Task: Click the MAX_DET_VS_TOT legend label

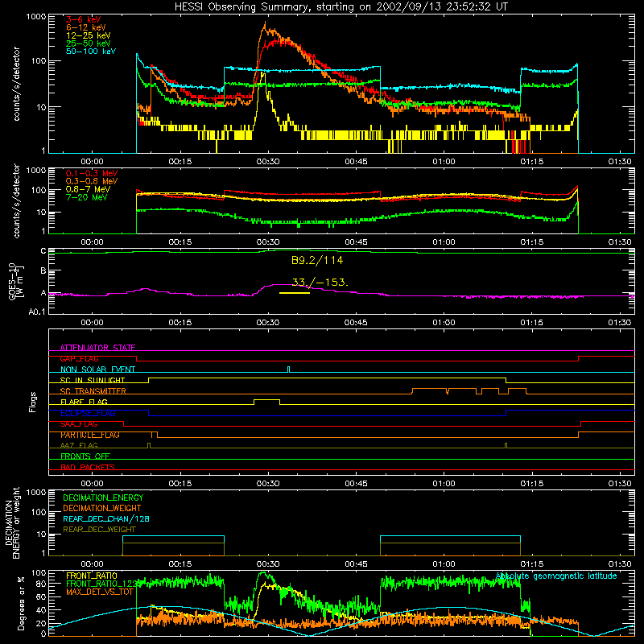Action: click(x=100, y=592)
